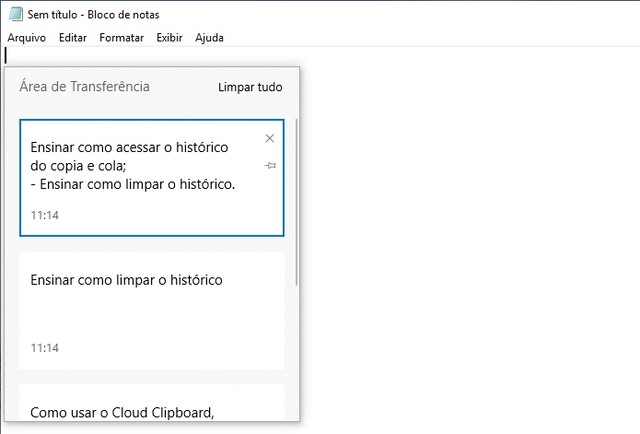The image size is (640, 434).
Task: Delete the first clipboard entry with X
Action: [269, 138]
